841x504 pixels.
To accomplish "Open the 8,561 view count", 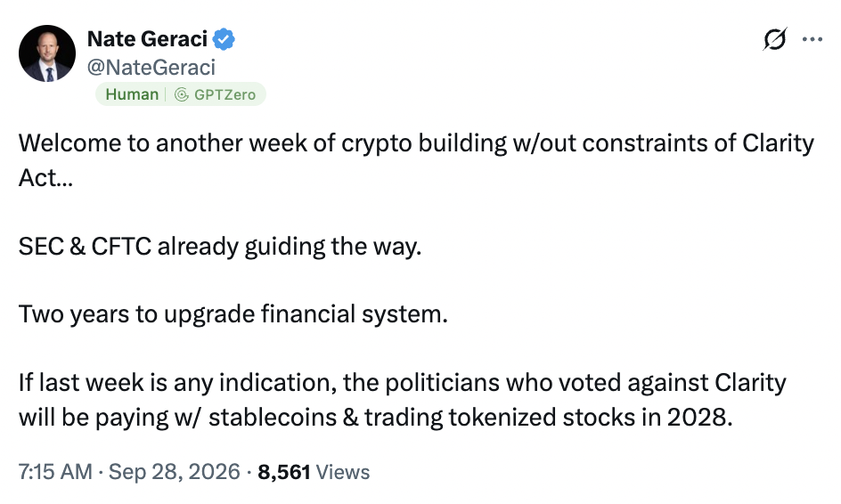I will click(284, 472).
